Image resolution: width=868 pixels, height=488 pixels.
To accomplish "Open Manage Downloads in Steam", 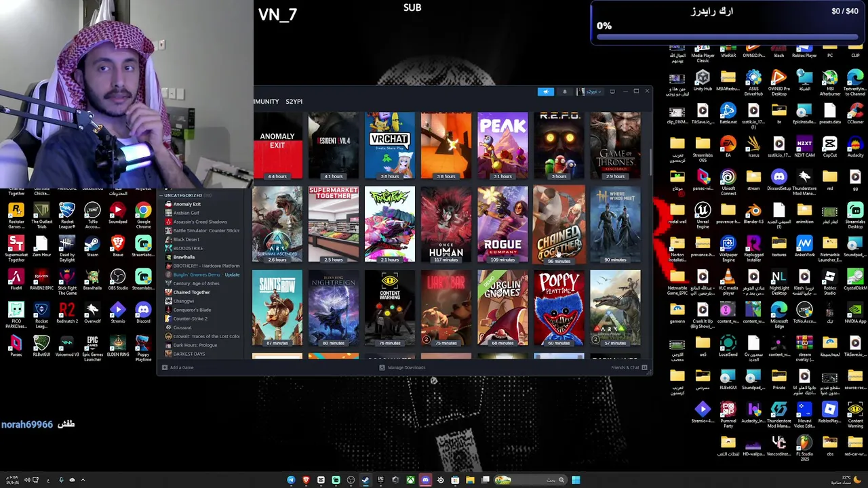I will click(x=402, y=367).
